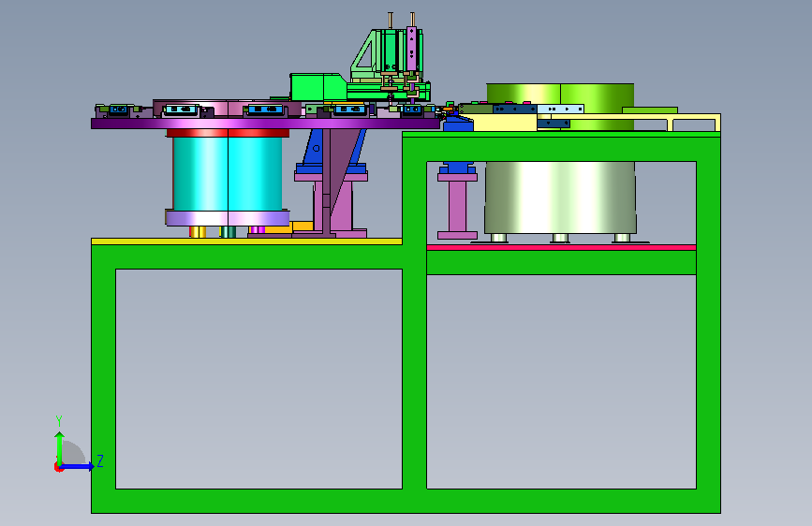Select the pale yellow feeder track block

[505, 123]
